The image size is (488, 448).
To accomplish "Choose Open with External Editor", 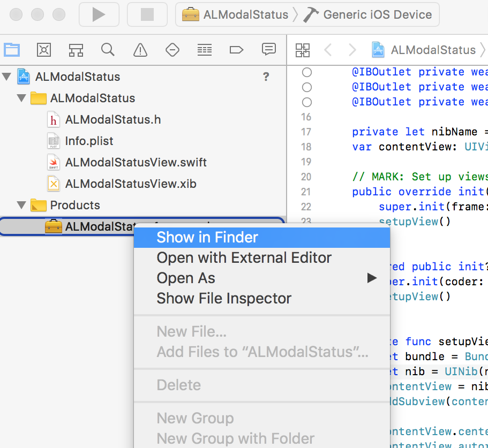I will click(262, 258).
